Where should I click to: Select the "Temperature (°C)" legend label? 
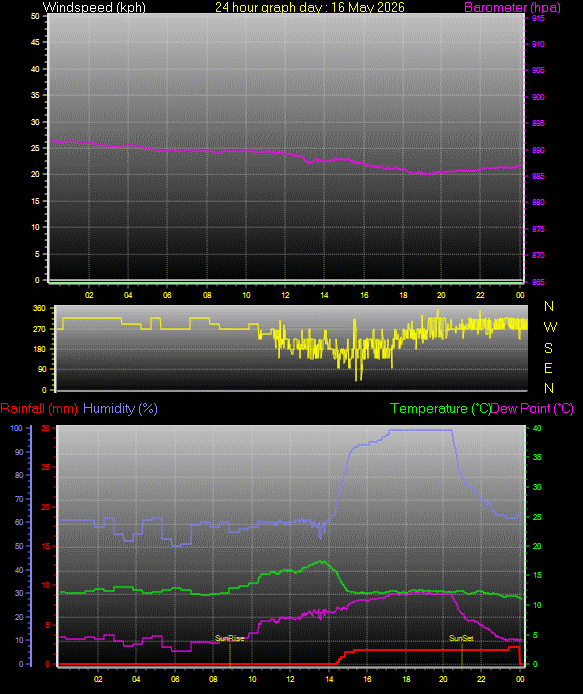point(440,409)
